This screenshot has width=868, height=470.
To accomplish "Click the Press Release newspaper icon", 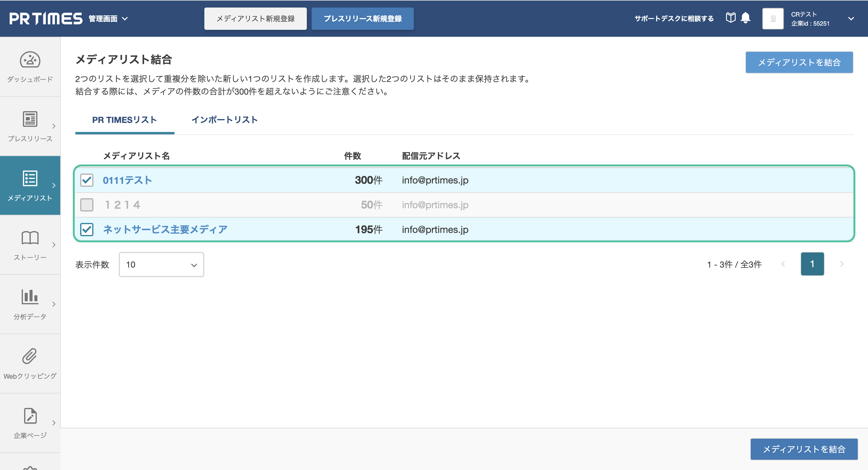I will pyautogui.click(x=30, y=119).
